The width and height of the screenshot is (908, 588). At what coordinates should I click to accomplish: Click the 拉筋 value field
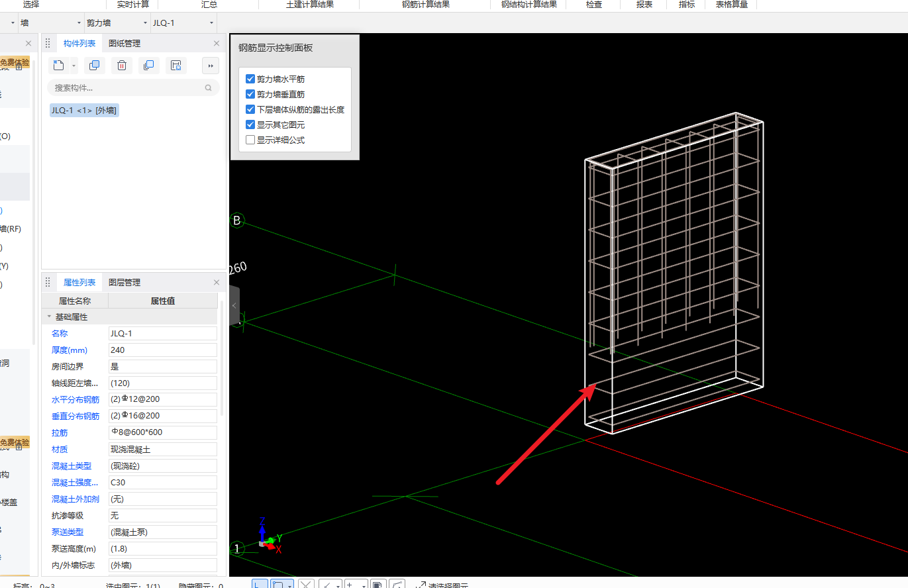point(163,432)
